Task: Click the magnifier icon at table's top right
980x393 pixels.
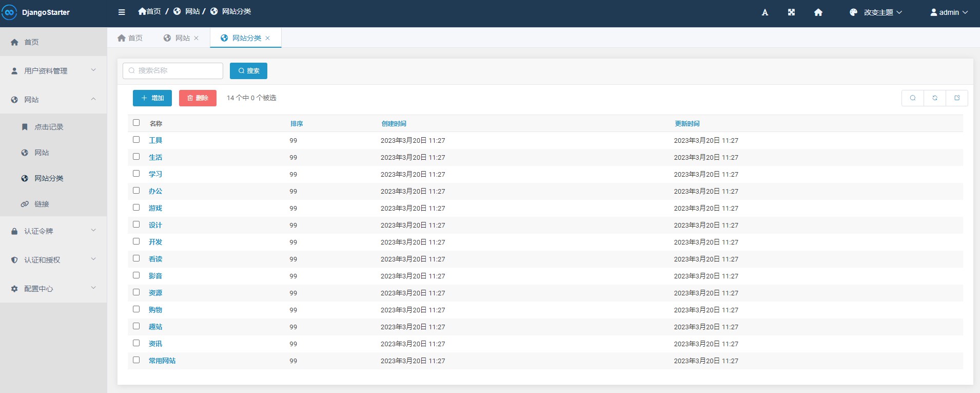Action: (913, 98)
